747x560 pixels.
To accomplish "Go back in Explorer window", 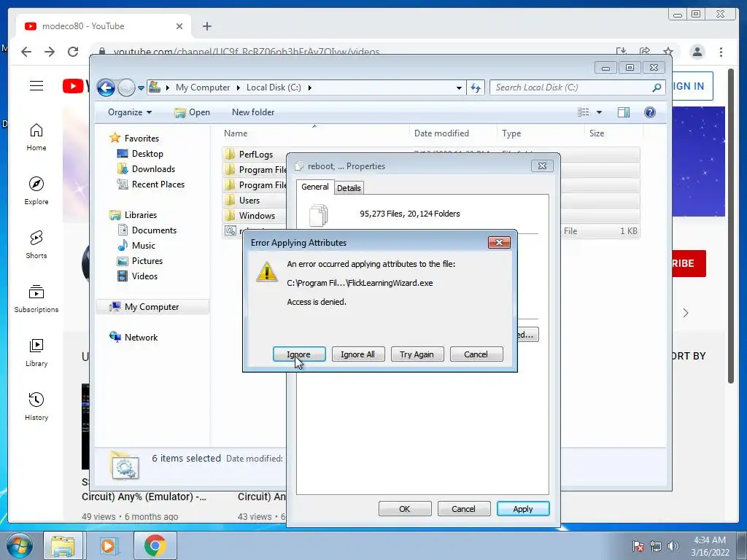I will click(x=106, y=87).
